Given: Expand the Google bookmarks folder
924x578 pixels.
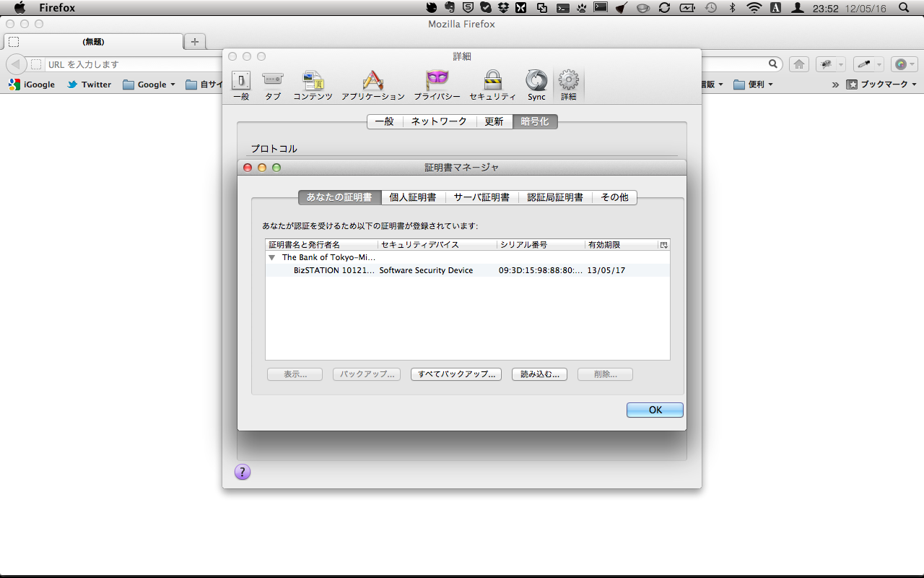Looking at the screenshot, I should [149, 85].
